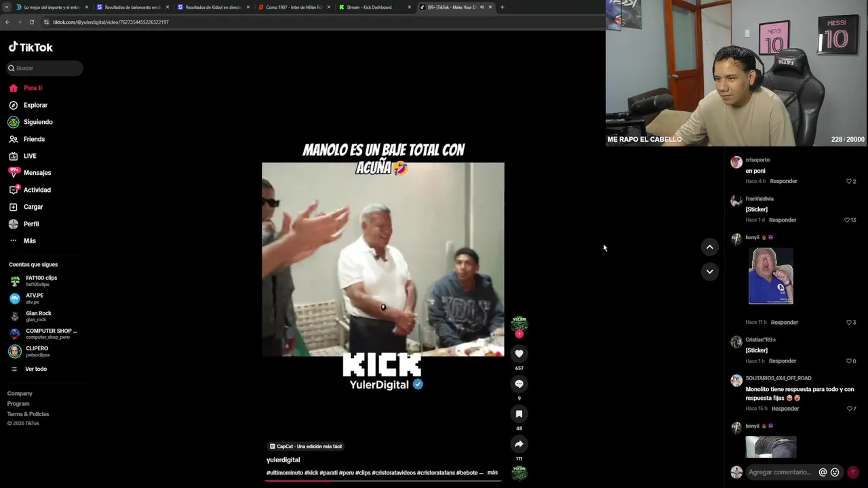The width and height of the screenshot is (868, 488).
Task: Open a new browser tab
Action: coord(502,7)
